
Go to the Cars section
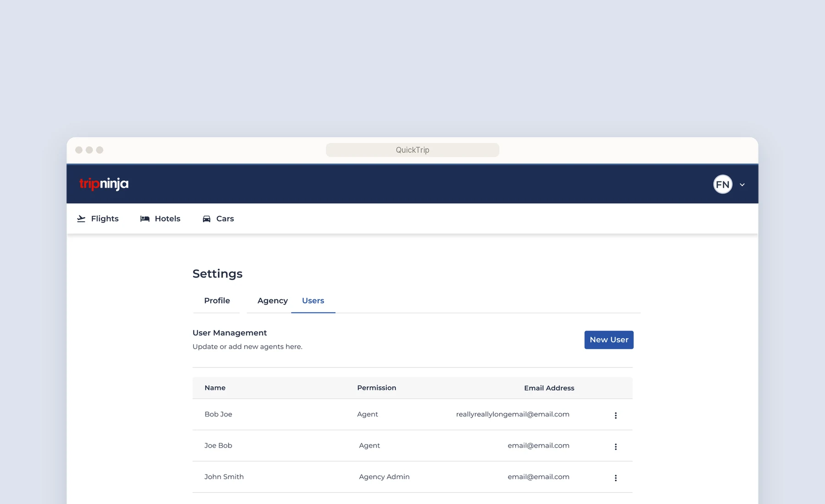[218, 219]
